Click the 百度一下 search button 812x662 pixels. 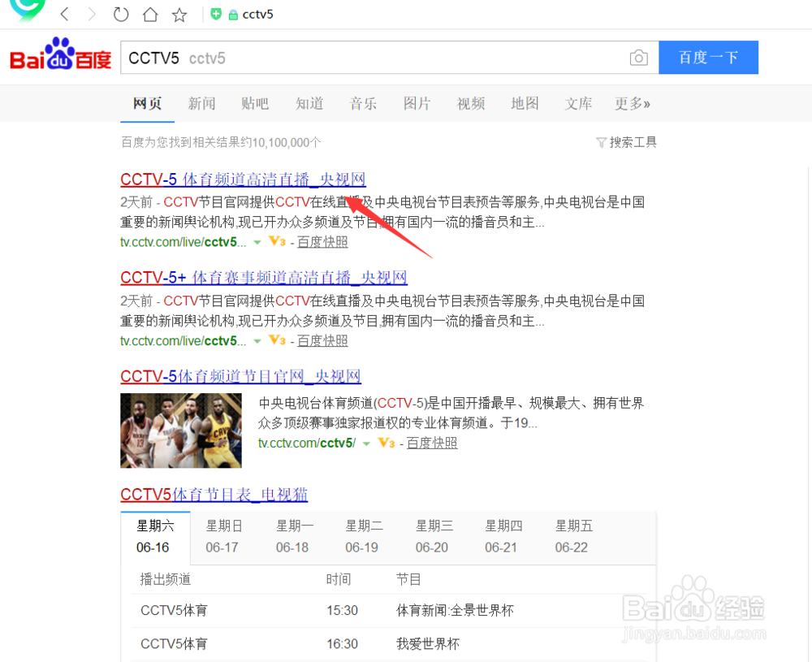pos(708,58)
